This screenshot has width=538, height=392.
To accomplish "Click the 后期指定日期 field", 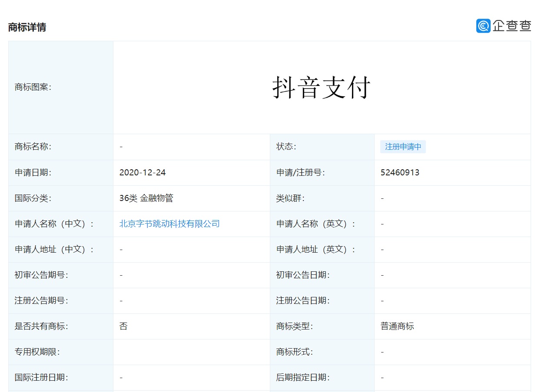I will (305, 377).
